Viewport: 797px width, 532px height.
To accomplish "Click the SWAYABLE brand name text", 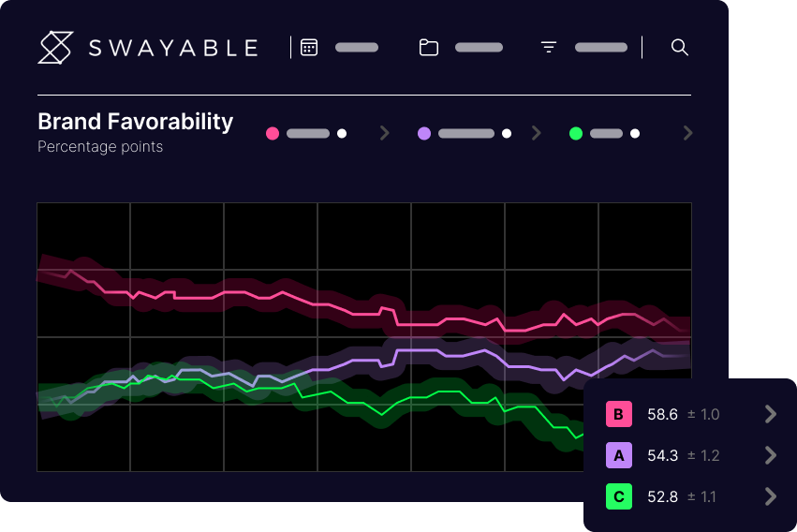I will point(173,48).
